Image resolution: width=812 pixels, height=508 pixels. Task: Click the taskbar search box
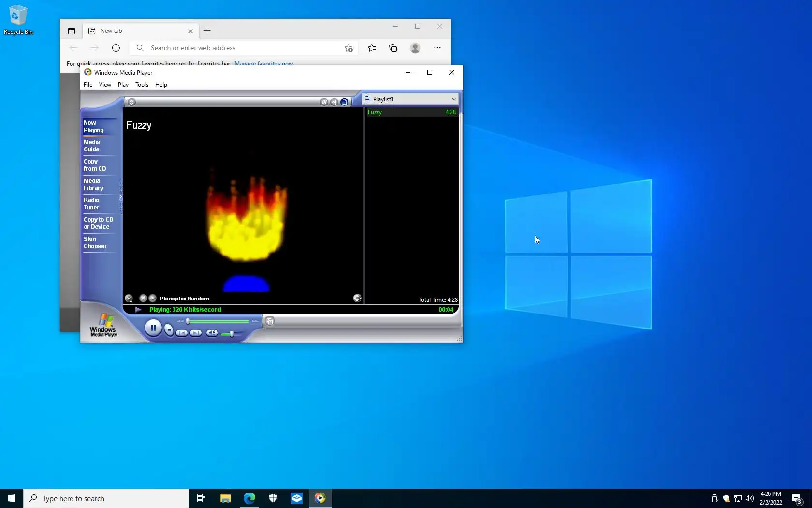coord(106,498)
